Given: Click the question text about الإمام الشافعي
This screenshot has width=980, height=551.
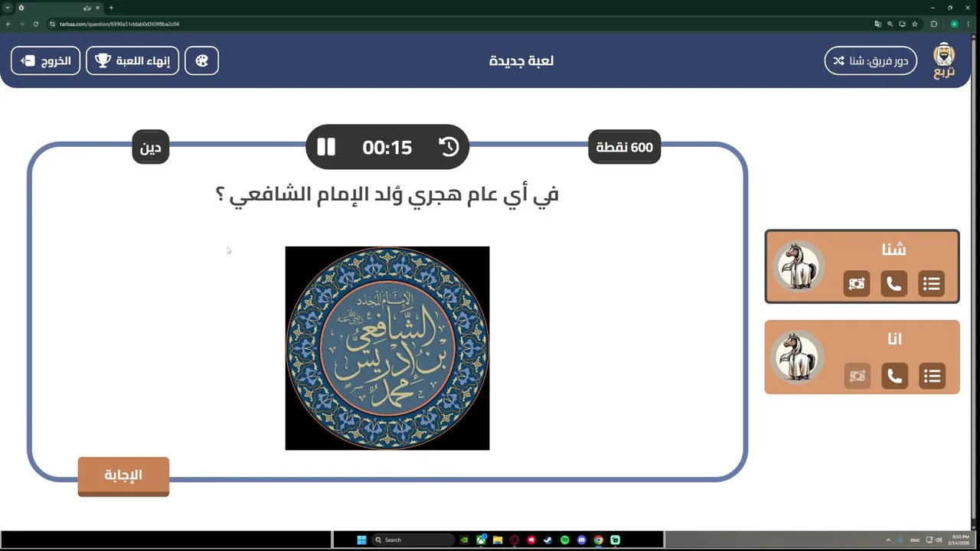Looking at the screenshot, I should 387,194.
